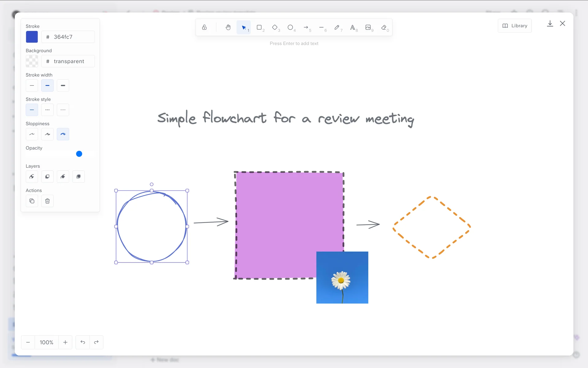The height and width of the screenshot is (368, 588).
Task: Click the trash delete action
Action: tap(47, 201)
